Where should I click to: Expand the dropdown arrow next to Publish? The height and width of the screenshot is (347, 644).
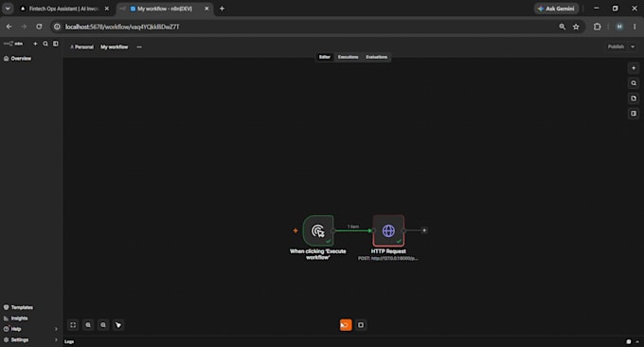tap(633, 46)
